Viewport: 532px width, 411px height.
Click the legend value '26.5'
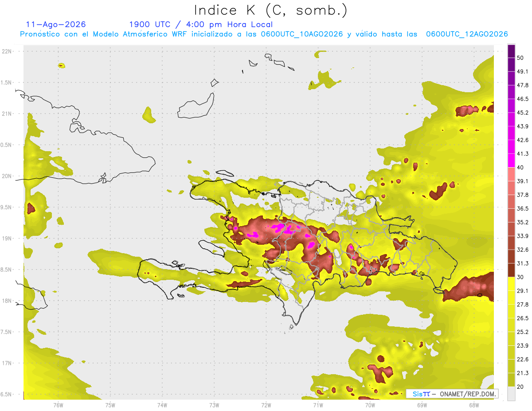click(x=523, y=318)
